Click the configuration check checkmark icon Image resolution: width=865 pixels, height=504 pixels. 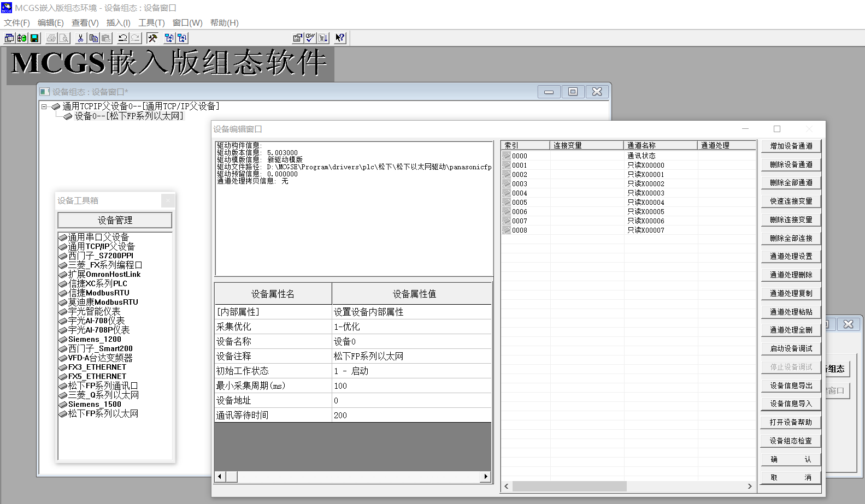(x=310, y=38)
